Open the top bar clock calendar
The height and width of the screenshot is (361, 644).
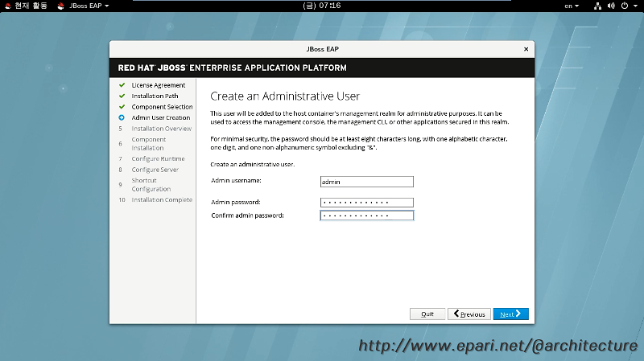click(x=321, y=6)
